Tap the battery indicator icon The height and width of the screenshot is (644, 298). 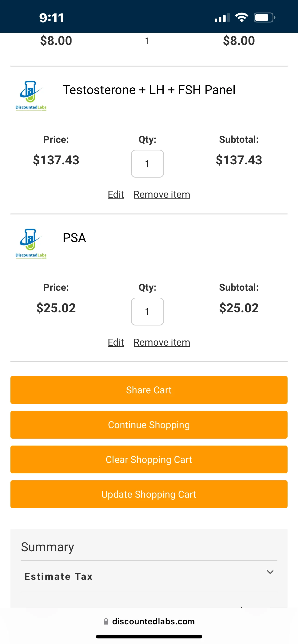(265, 17)
